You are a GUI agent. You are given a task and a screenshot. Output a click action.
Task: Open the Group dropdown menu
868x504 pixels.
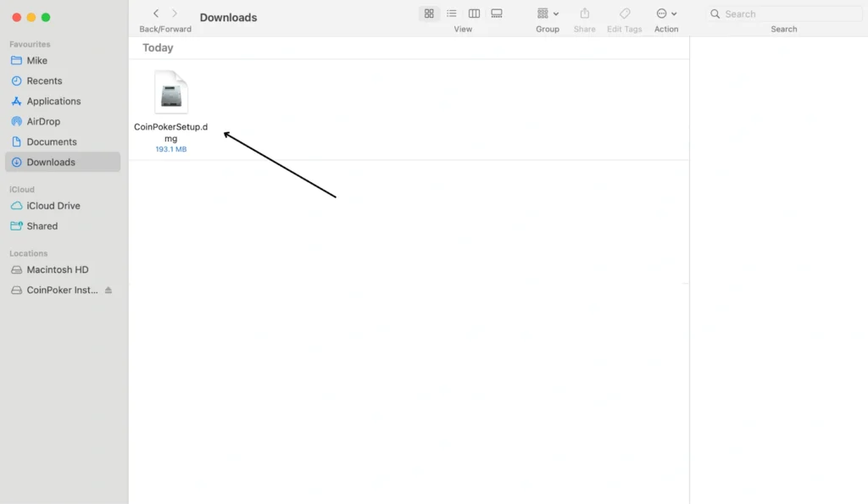pyautogui.click(x=548, y=14)
